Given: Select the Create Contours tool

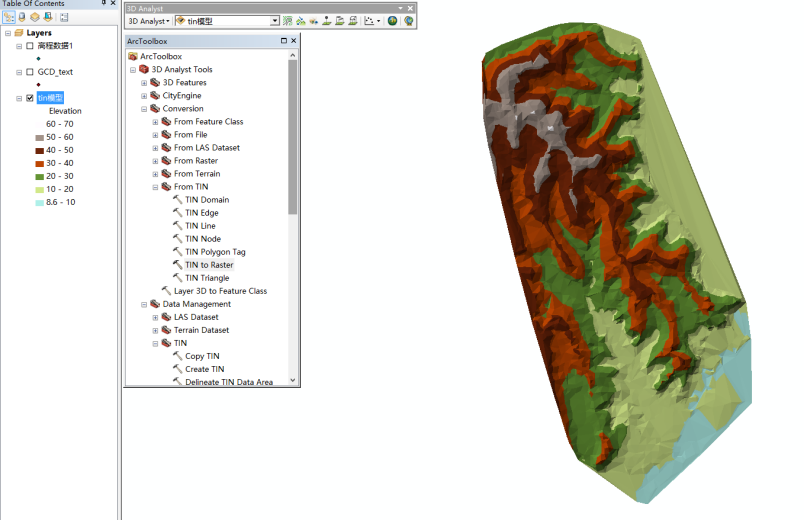Looking at the screenshot, I should [288, 21].
